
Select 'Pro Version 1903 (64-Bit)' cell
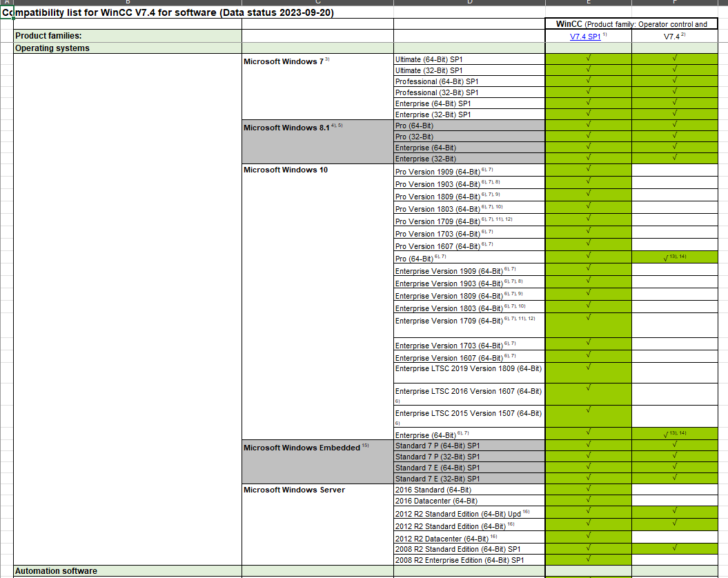coord(469,183)
